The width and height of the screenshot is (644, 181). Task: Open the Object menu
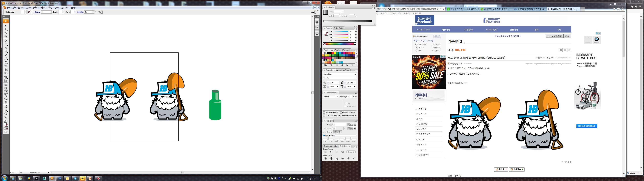[x=21, y=8]
